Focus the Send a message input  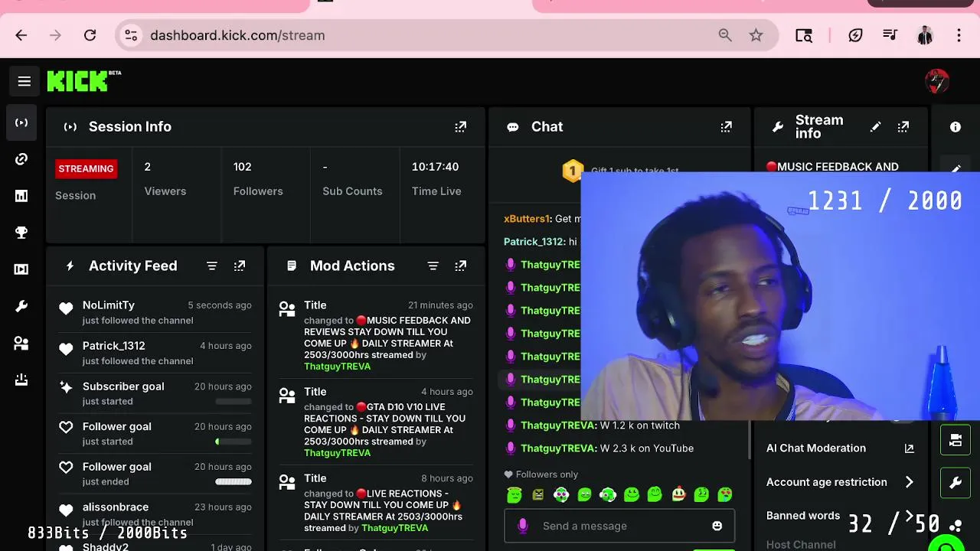point(620,526)
